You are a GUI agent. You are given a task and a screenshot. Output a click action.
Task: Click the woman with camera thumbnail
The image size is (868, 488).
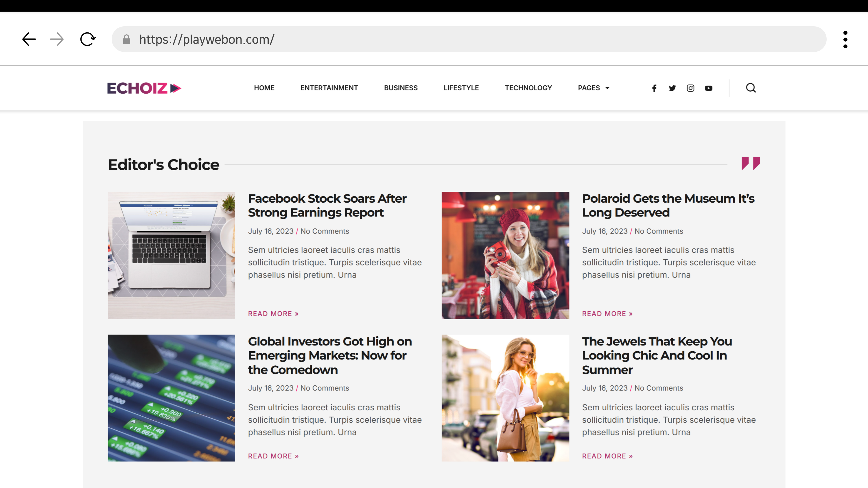[x=505, y=255]
